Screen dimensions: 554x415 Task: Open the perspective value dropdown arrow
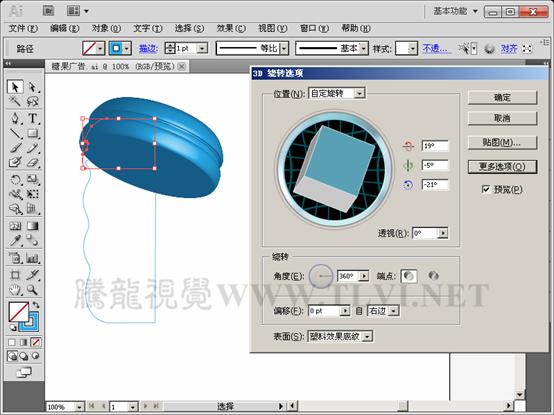coord(443,233)
